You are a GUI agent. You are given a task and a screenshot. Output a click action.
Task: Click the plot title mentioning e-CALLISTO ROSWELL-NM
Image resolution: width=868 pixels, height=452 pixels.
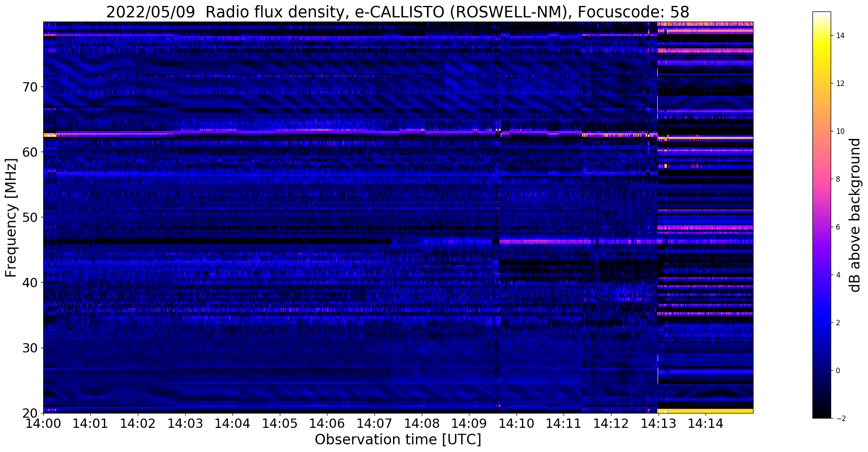[398, 12]
